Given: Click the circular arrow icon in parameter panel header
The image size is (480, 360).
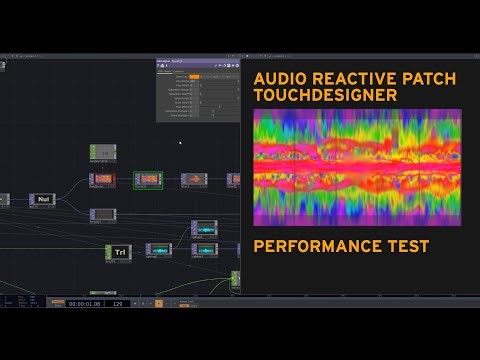Looking at the screenshot, I should coord(224,65).
